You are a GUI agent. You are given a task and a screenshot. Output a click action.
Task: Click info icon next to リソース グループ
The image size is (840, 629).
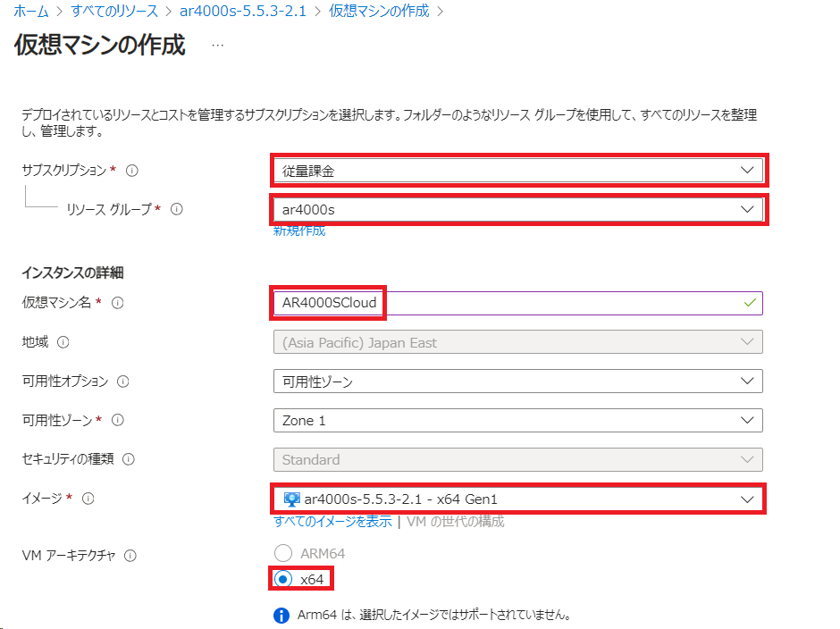tap(176, 209)
